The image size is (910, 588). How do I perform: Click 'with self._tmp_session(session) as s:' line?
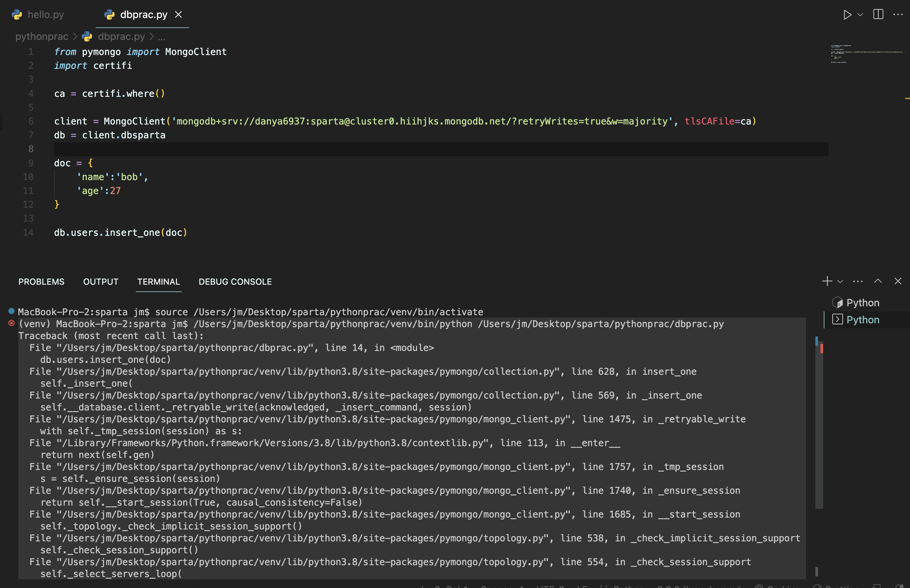pos(141,431)
